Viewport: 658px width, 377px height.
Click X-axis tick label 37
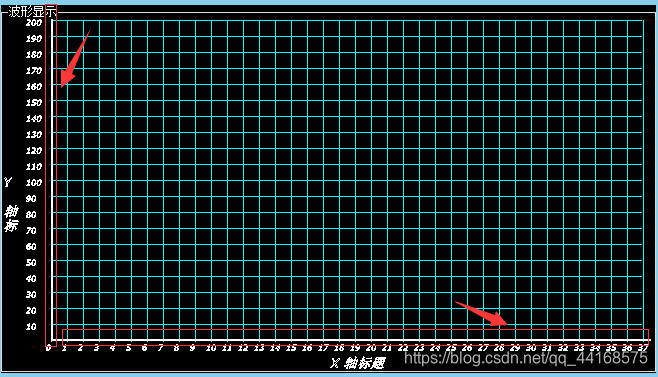coord(643,348)
